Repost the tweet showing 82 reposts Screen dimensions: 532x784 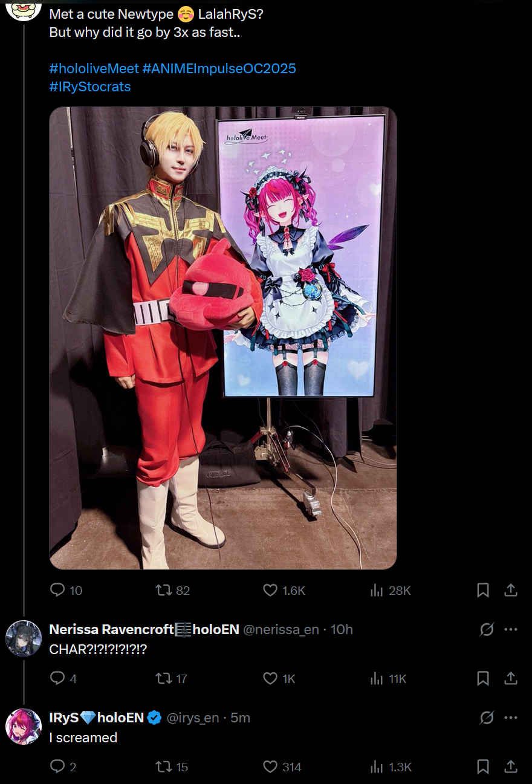click(173, 591)
